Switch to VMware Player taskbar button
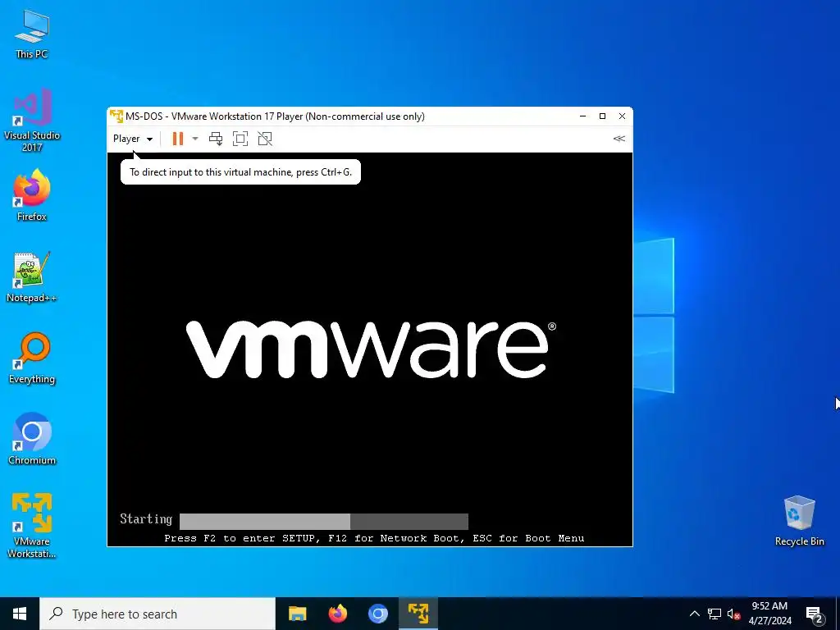Viewport: 840px width, 630px height. coord(418,614)
